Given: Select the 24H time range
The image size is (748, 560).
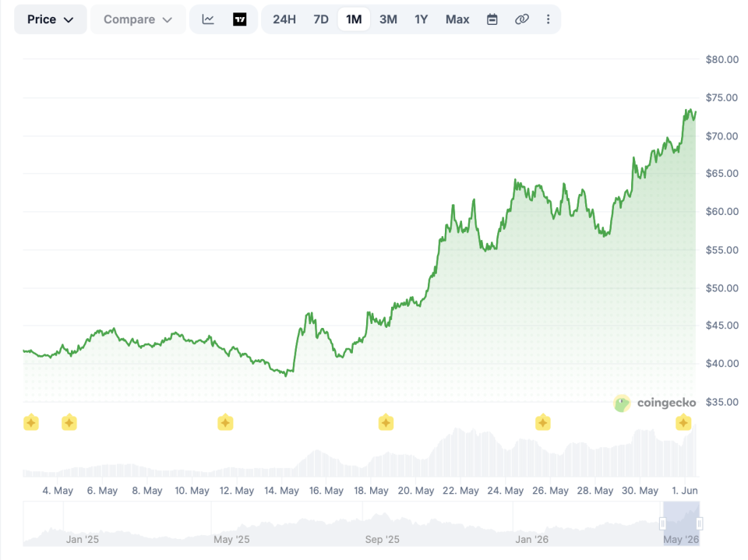Looking at the screenshot, I should point(284,19).
